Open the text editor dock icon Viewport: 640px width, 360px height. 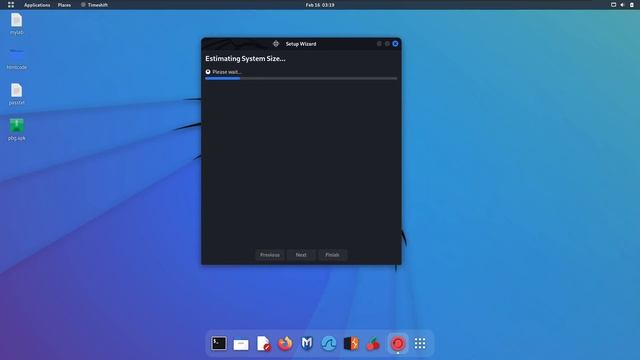263,344
